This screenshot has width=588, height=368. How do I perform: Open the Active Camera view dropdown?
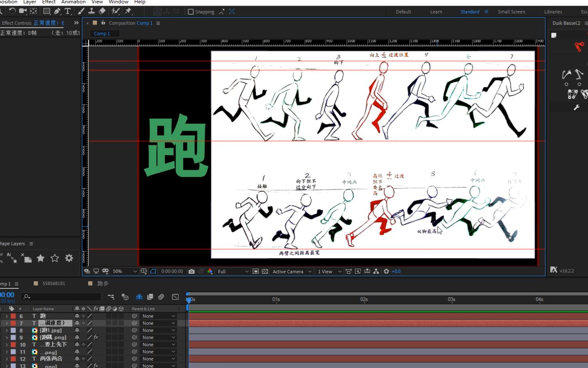click(292, 272)
